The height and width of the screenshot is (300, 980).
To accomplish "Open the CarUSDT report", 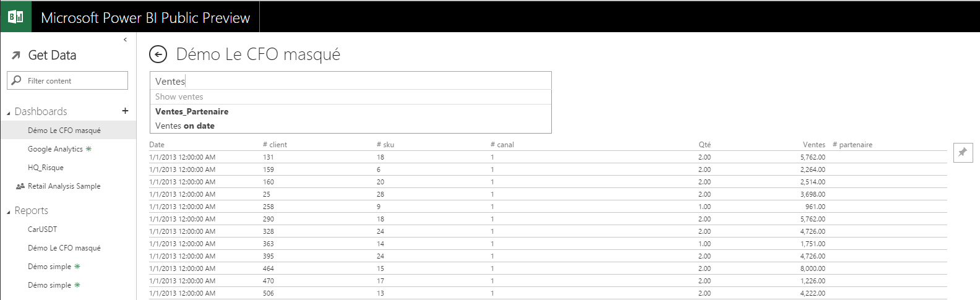I will 42,229.
